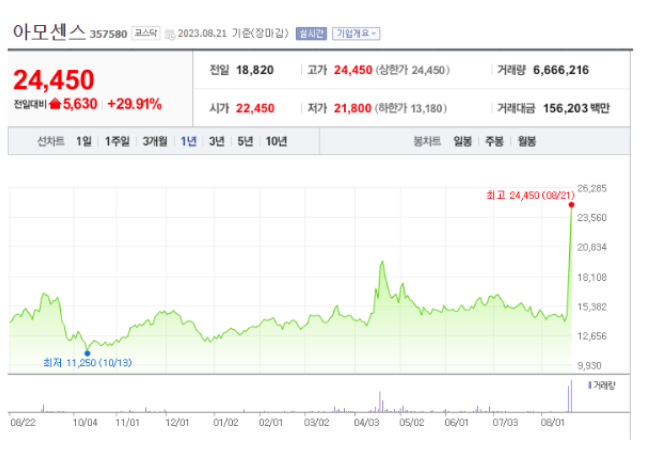Click the 26,285 price axis label

pyautogui.click(x=592, y=188)
